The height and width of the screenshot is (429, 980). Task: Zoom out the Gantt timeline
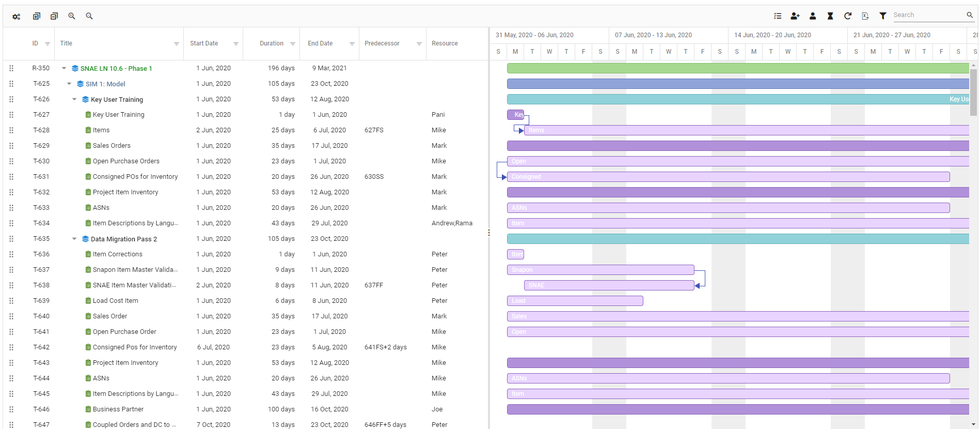click(89, 17)
